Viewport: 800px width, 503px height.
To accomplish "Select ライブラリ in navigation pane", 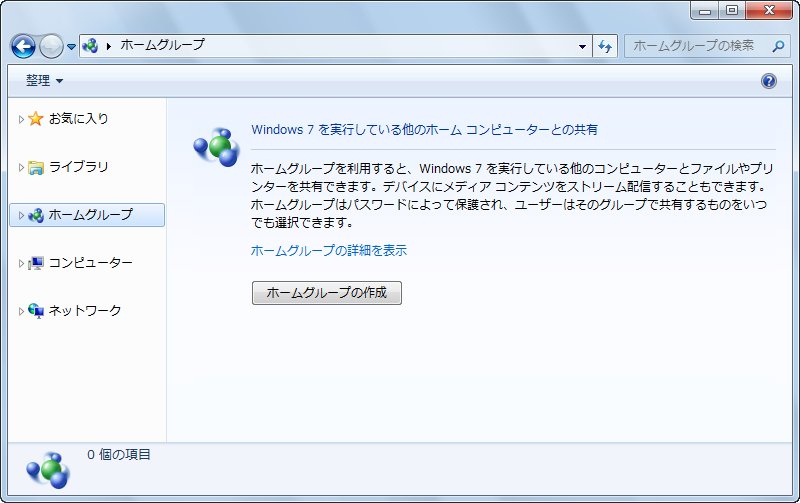I will (x=79, y=167).
